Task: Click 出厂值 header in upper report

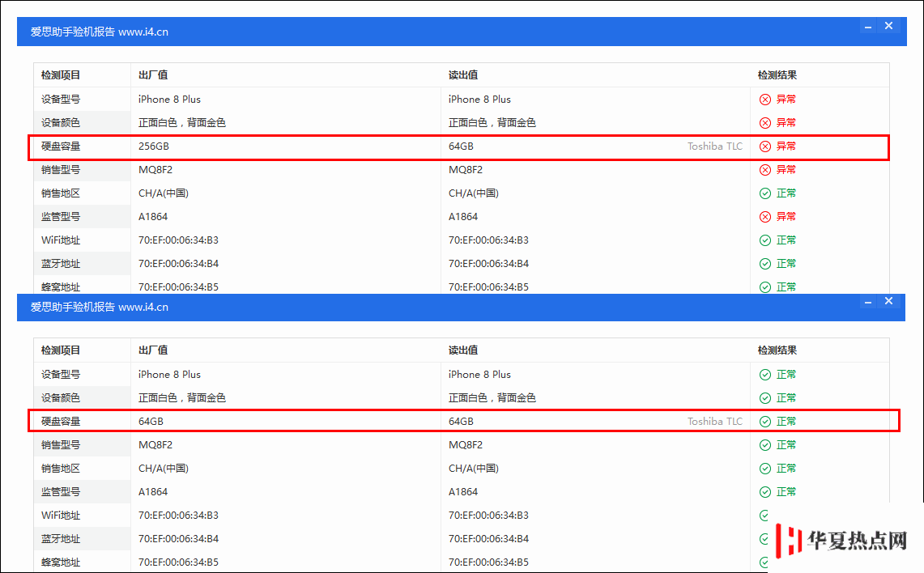Action: 153,75
